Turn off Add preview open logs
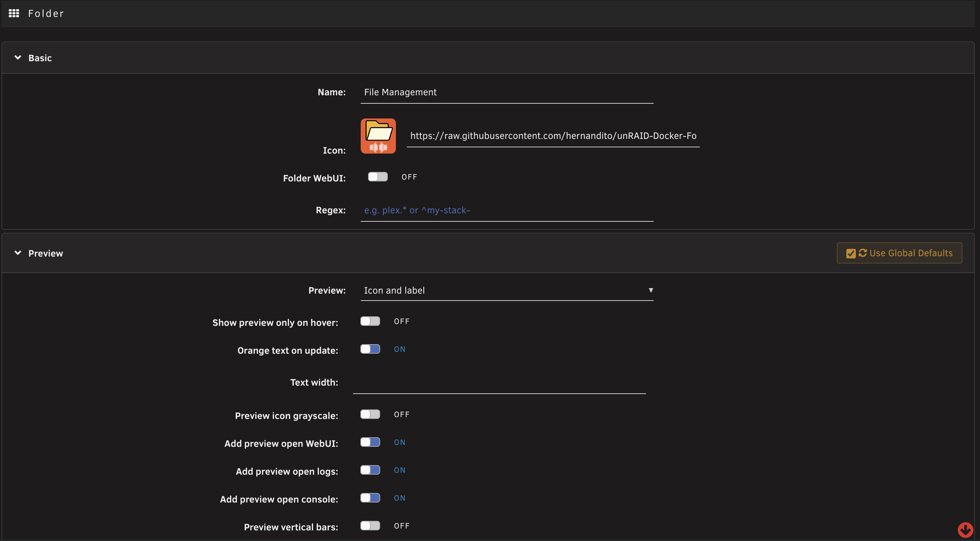 tap(370, 470)
